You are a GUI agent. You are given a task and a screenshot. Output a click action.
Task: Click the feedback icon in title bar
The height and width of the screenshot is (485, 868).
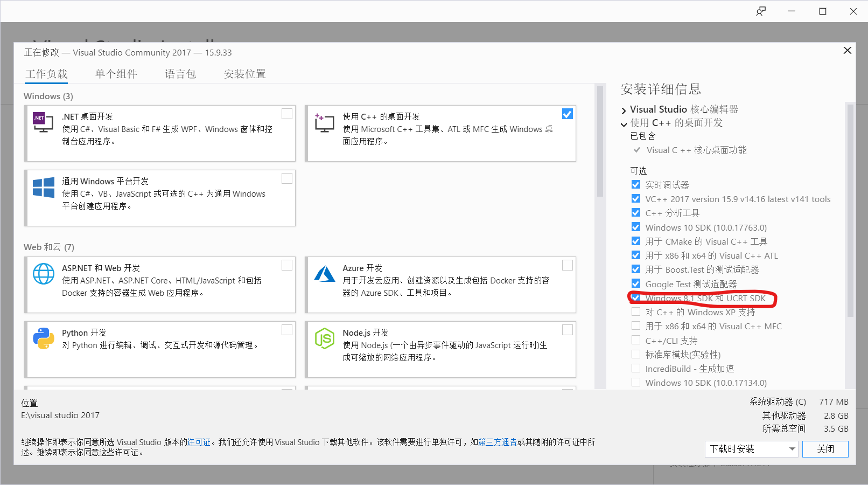click(x=761, y=11)
